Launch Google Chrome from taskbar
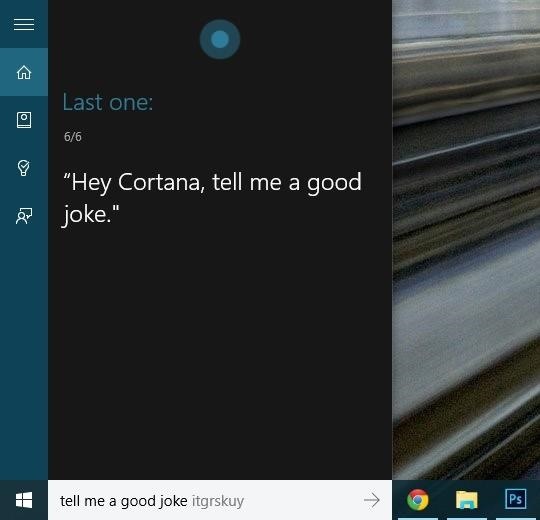 (418, 500)
